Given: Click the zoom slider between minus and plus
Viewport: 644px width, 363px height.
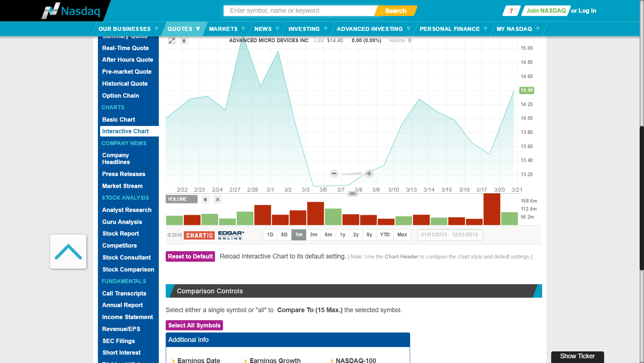Looking at the screenshot, I should (351, 174).
